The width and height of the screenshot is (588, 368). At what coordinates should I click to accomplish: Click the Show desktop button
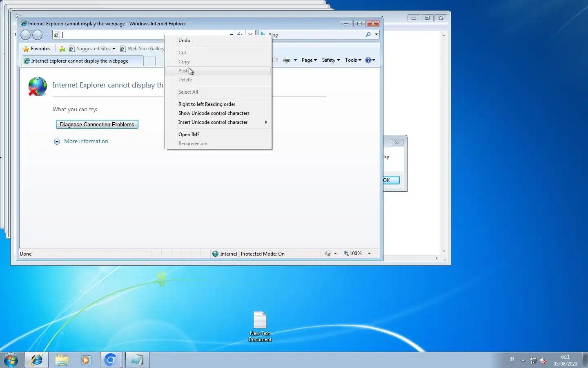[x=585, y=360]
